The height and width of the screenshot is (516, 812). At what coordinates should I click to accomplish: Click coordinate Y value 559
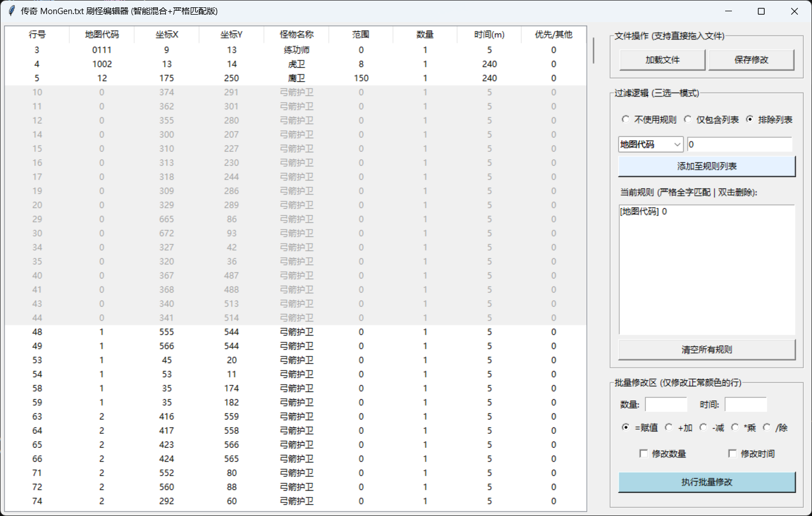pos(231,417)
